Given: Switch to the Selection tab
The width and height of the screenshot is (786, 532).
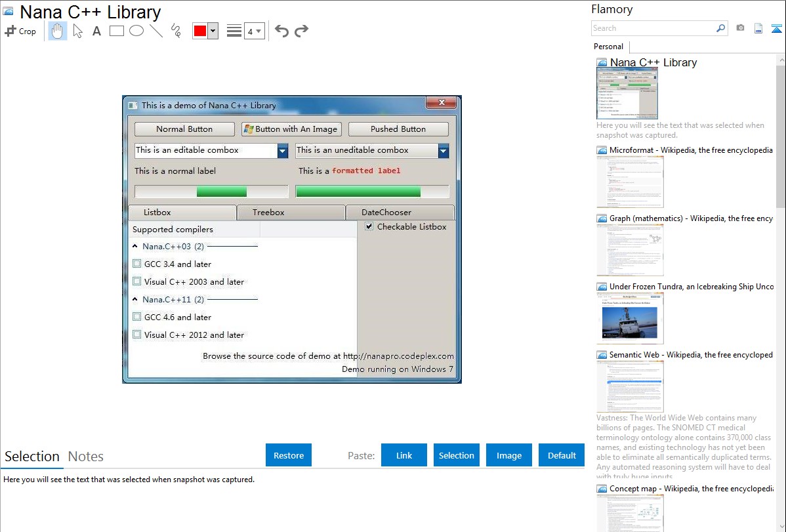Looking at the screenshot, I should (x=32, y=457).
